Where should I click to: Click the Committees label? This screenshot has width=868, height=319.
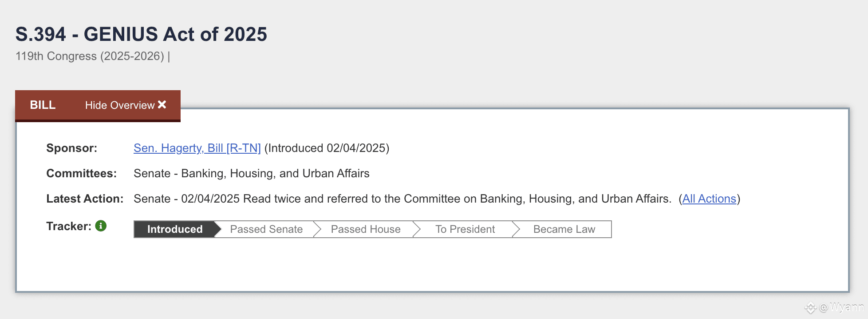click(x=81, y=173)
